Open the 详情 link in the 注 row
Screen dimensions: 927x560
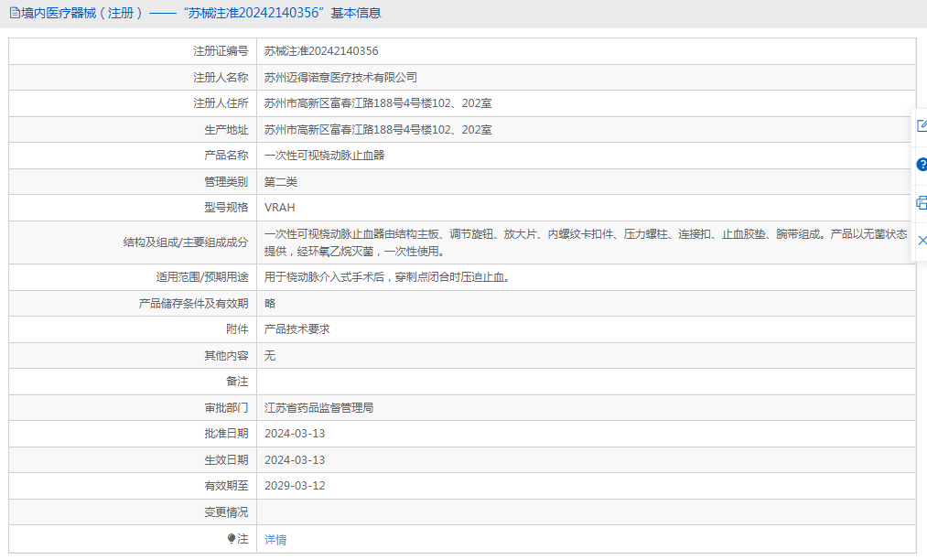point(275,539)
